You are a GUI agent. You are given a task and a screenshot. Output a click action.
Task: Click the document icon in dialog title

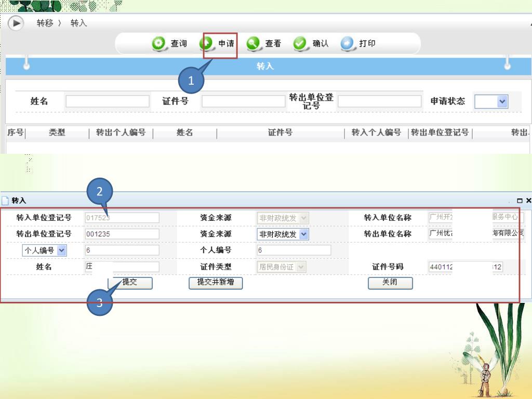(x=5, y=201)
